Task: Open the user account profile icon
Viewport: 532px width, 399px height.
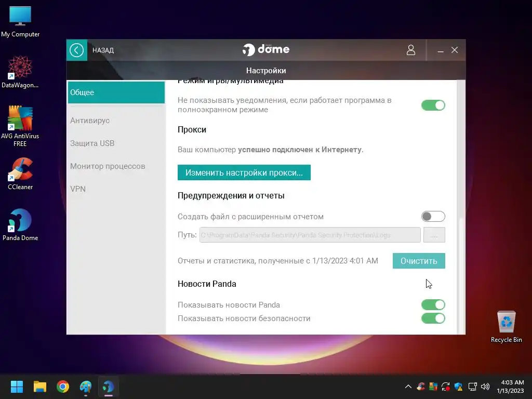Action: coord(410,50)
